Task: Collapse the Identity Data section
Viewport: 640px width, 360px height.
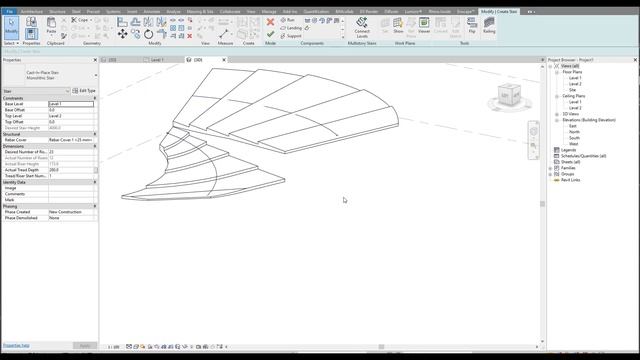Action: point(95,182)
